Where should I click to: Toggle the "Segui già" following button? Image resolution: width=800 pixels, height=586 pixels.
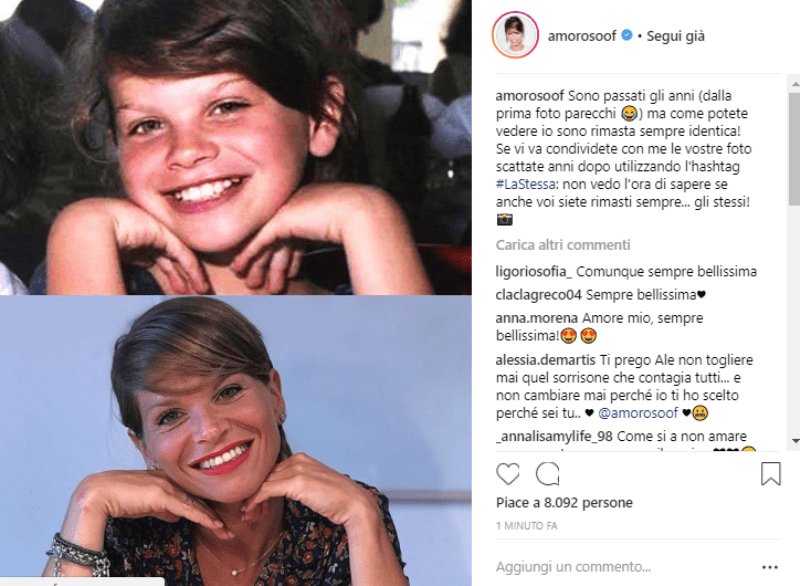coord(676,36)
